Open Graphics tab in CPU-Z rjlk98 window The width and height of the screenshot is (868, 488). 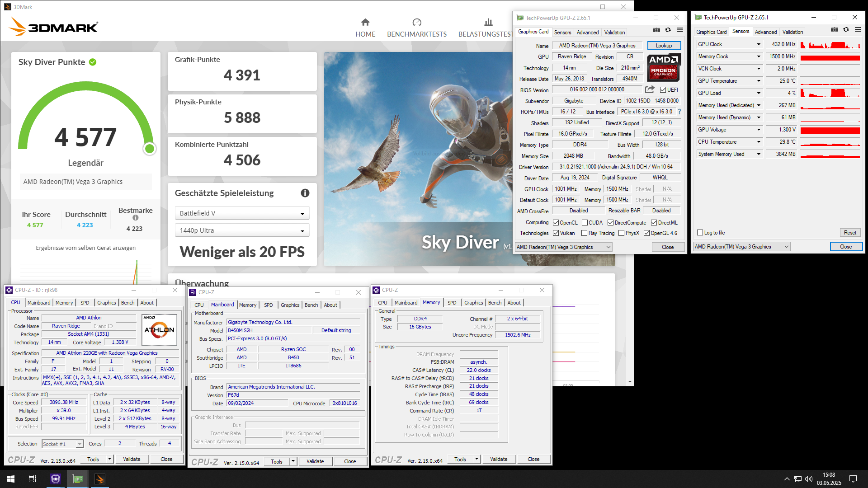pyautogui.click(x=107, y=303)
